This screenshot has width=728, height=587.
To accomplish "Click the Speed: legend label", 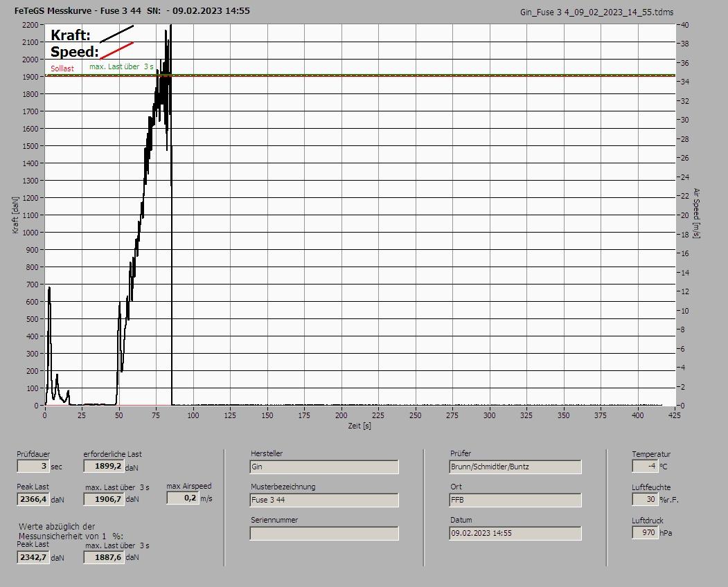I will coord(74,51).
